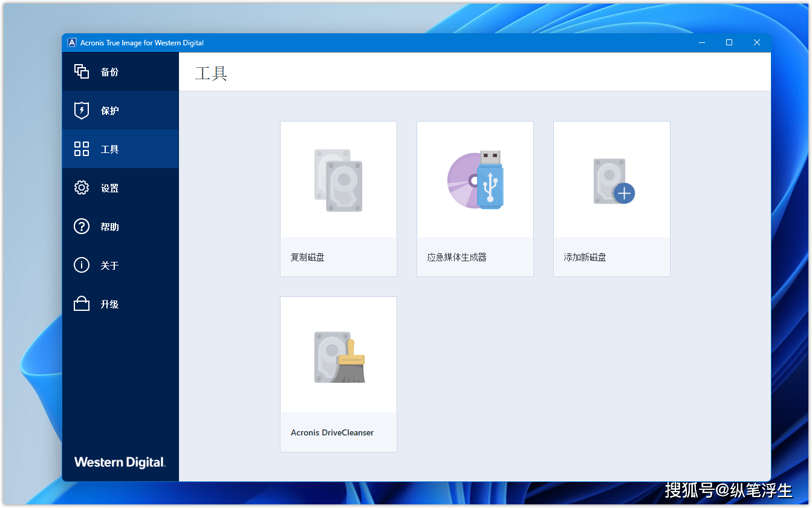The width and height of the screenshot is (812, 508).
Task: Click the Help (帮助) question mark icon
Action: [81, 226]
